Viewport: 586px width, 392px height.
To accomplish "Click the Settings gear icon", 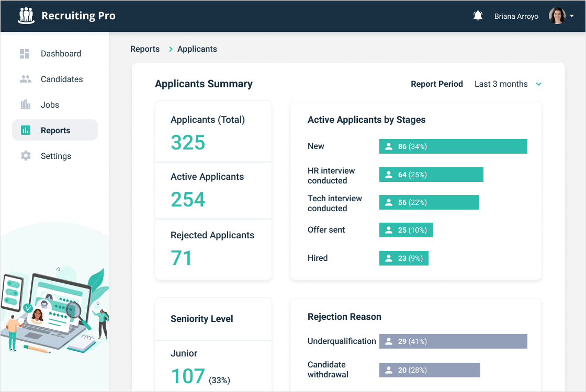I will (25, 156).
